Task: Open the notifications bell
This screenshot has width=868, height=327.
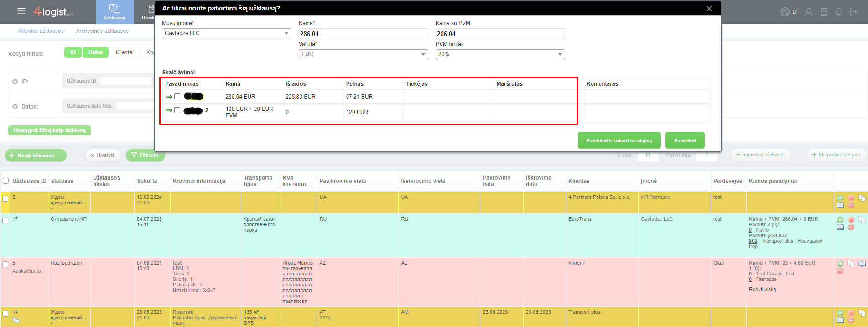Action: pos(839,12)
